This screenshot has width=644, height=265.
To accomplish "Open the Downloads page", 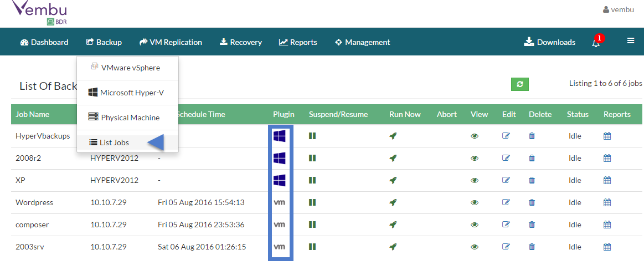I will 550,42.
